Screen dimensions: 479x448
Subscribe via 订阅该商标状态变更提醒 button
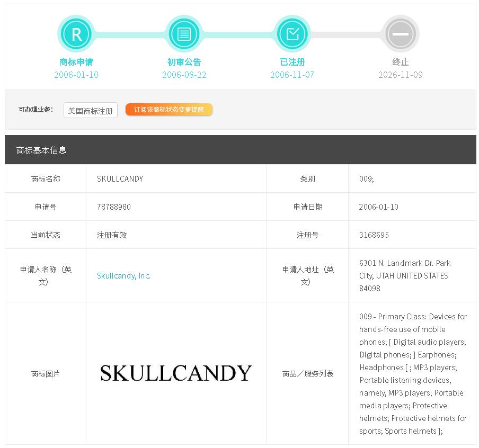[x=169, y=110]
